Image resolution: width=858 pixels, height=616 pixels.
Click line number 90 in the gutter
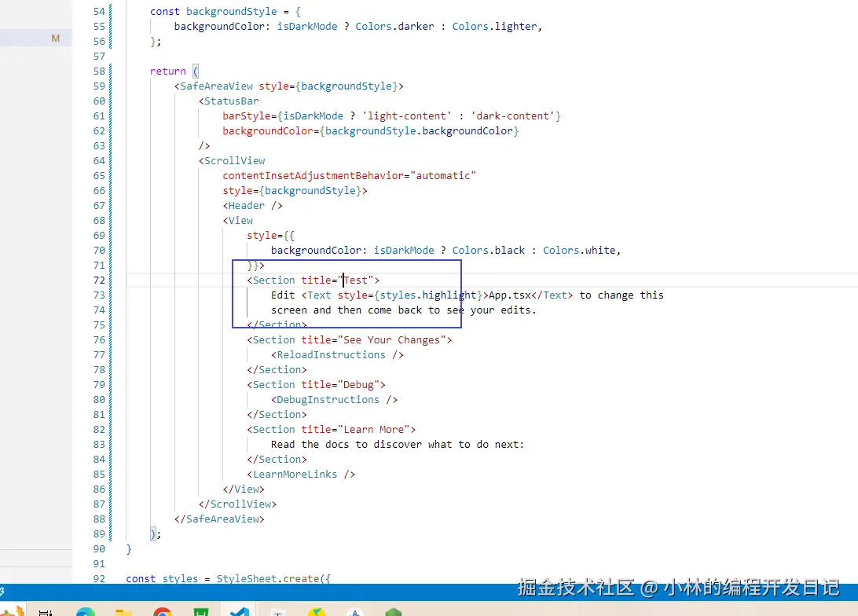coord(99,548)
